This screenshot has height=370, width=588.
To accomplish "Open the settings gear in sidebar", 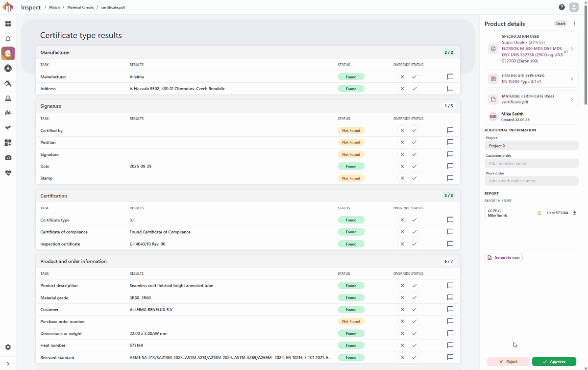I will point(8,347).
